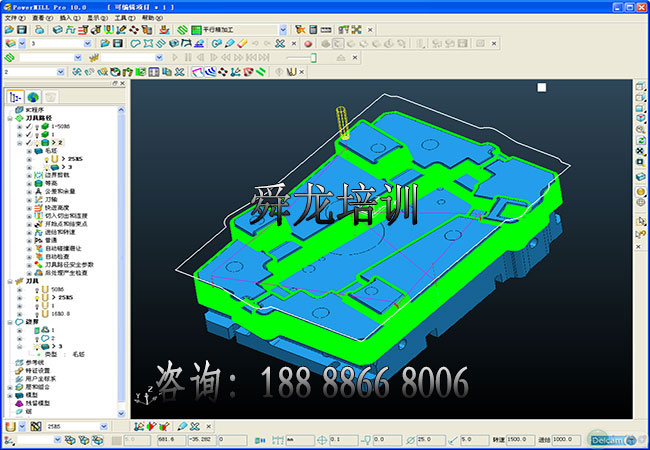Click the toolpath strategies green icon
The height and width of the screenshot is (450, 650).
pos(182,30)
